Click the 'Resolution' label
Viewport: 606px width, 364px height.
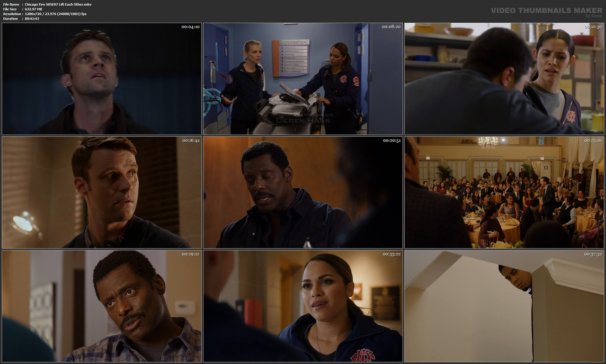[x=11, y=14]
